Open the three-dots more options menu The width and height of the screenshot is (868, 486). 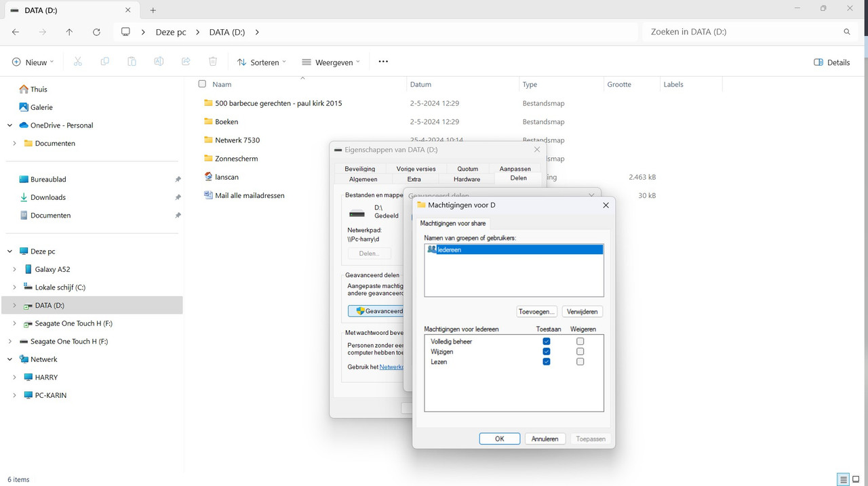(x=383, y=62)
